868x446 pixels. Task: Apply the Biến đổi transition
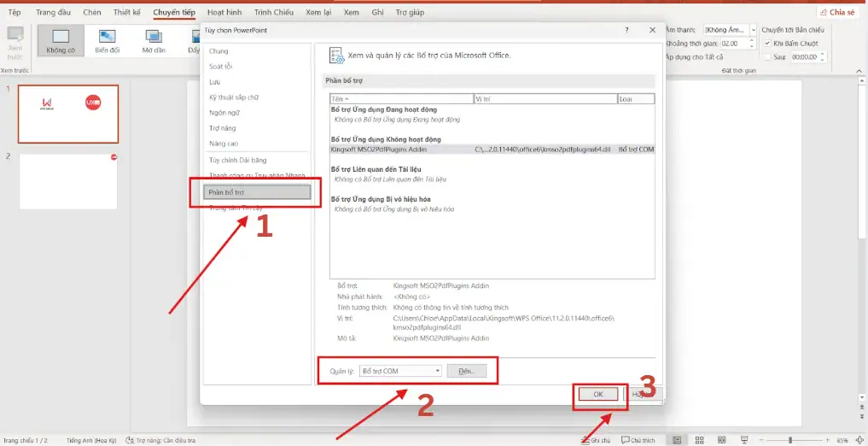pyautogui.click(x=107, y=40)
